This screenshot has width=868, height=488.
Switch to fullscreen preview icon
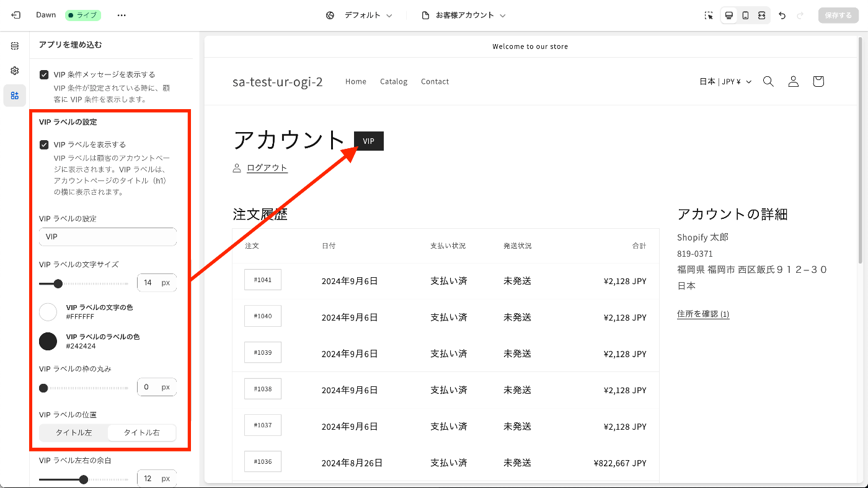[761, 16]
